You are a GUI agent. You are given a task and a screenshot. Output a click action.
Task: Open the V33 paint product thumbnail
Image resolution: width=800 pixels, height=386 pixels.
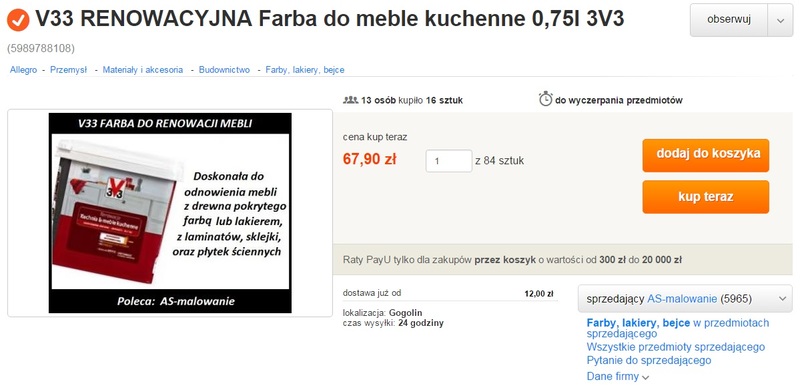click(170, 213)
